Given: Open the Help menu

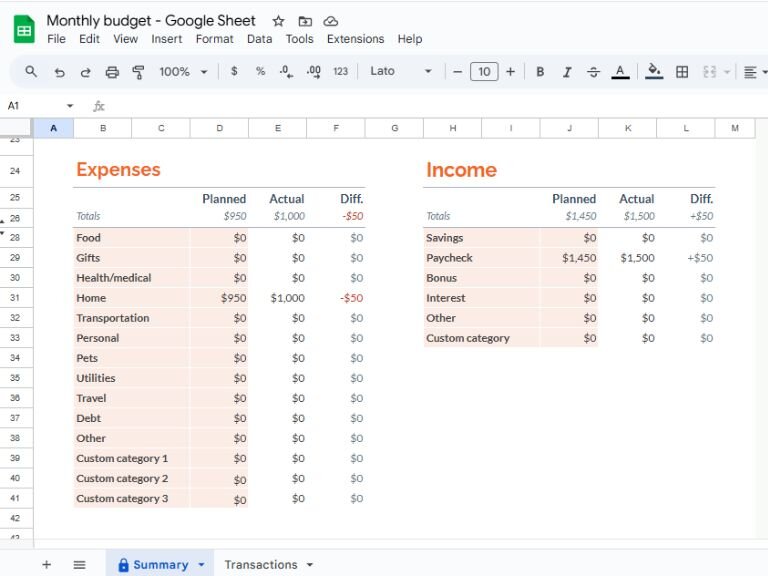Looking at the screenshot, I should 410,39.
